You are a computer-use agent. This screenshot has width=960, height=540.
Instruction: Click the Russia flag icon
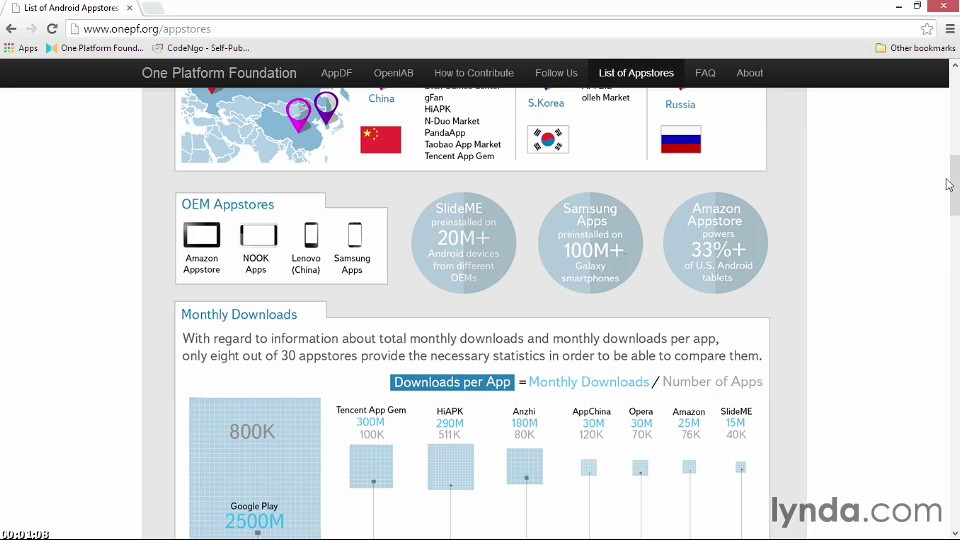click(x=681, y=140)
